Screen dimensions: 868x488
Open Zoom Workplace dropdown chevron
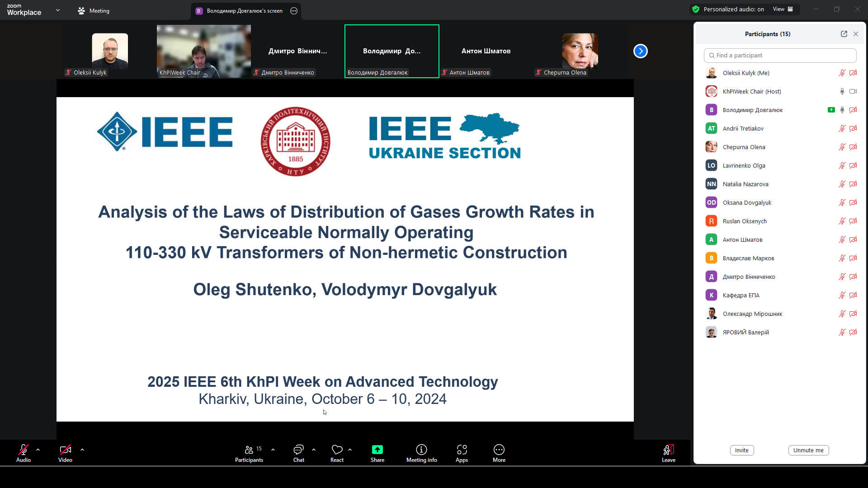click(58, 10)
